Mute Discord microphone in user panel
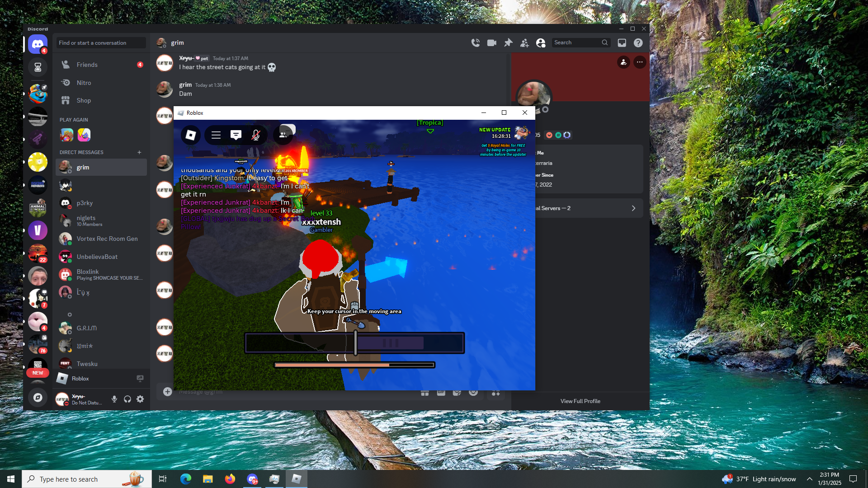This screenshot has height=488, width=868. [x=114, y=399]
